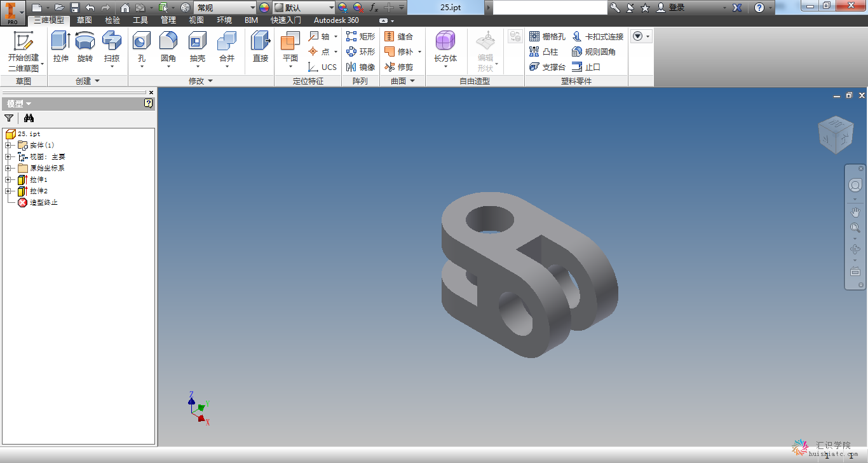Image resolution: width=868 pixels, height=463 pixels.
Task: Open a file with the folder icon
Action: point(60,8)
